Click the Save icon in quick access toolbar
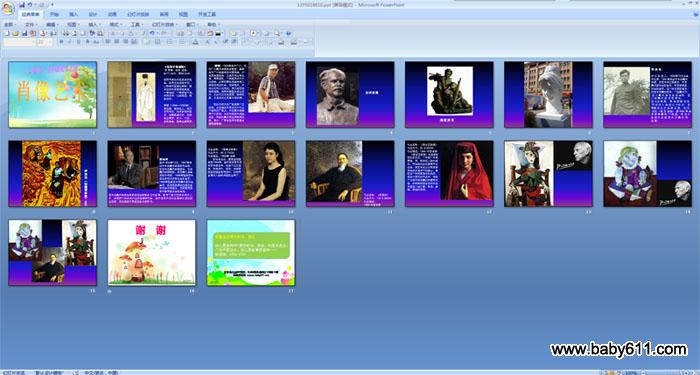700x375 pixels. [22, 4]
